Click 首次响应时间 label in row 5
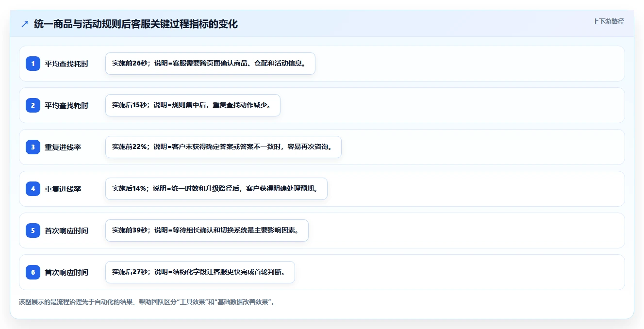 (x=66, y=231)
